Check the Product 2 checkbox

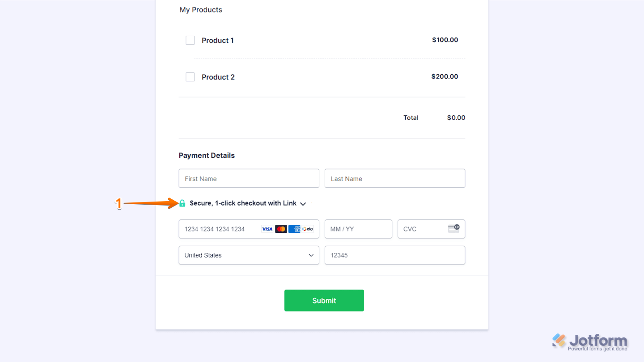point(190,76)
